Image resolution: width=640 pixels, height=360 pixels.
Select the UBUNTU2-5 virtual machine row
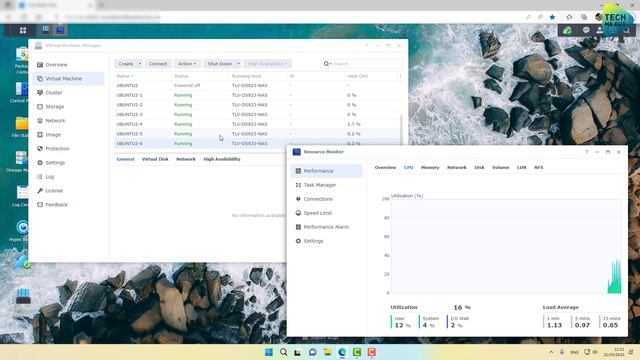click(258, 134)
